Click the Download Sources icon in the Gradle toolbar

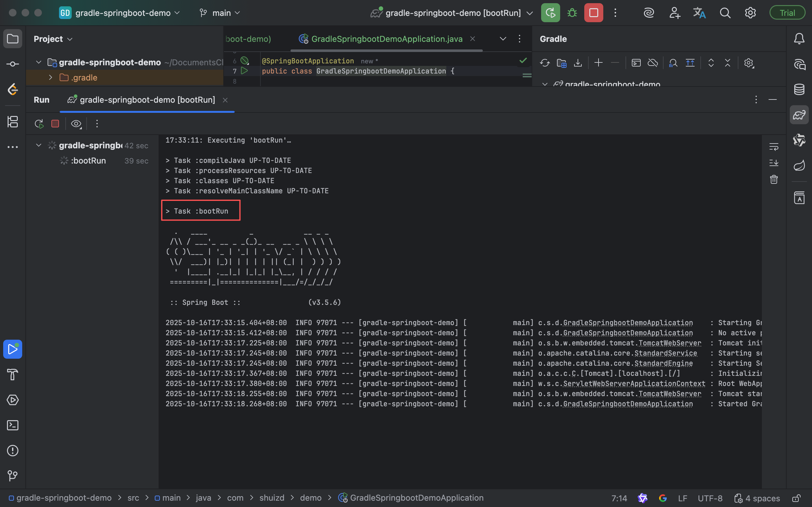(578, 63)
